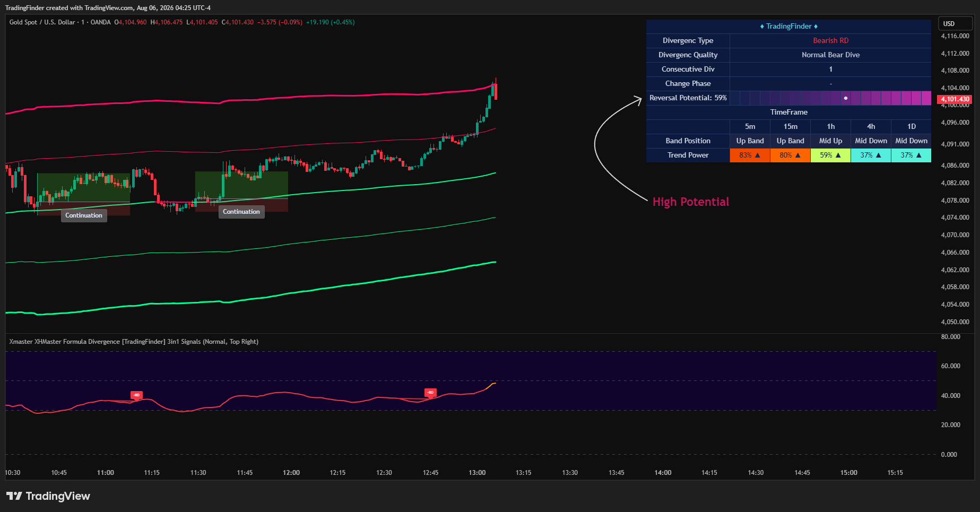Select the 59% Trend Power yellow-green cell
The image size is (980, 512).
coord(830,155)
